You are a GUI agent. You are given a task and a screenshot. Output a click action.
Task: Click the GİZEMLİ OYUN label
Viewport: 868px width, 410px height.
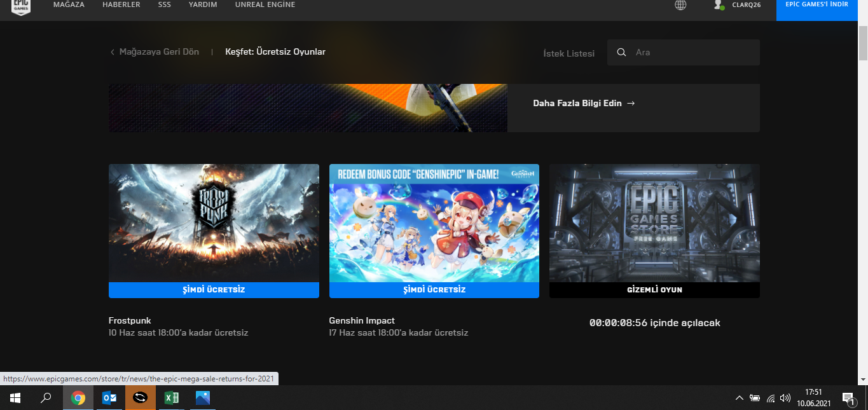point(654,290)
